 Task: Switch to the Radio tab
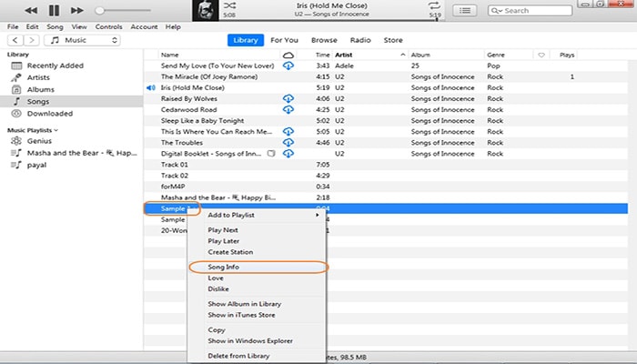tap(360, 40)
